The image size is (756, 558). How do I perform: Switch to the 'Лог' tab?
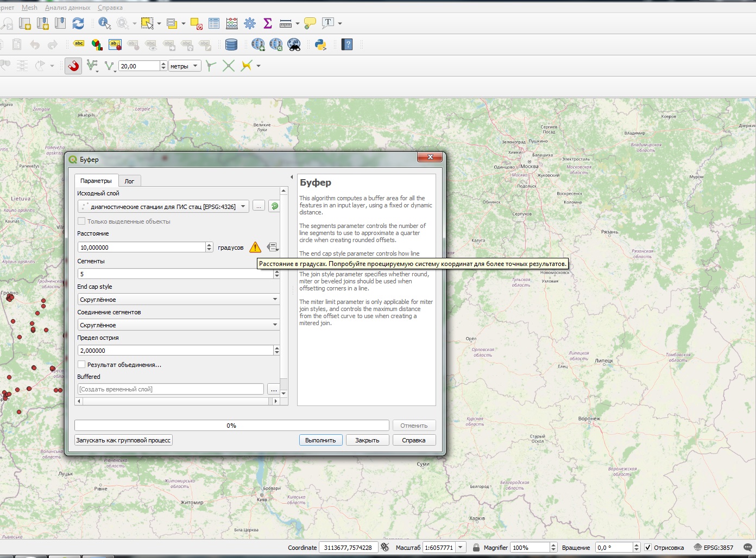(x=129, y=181)
